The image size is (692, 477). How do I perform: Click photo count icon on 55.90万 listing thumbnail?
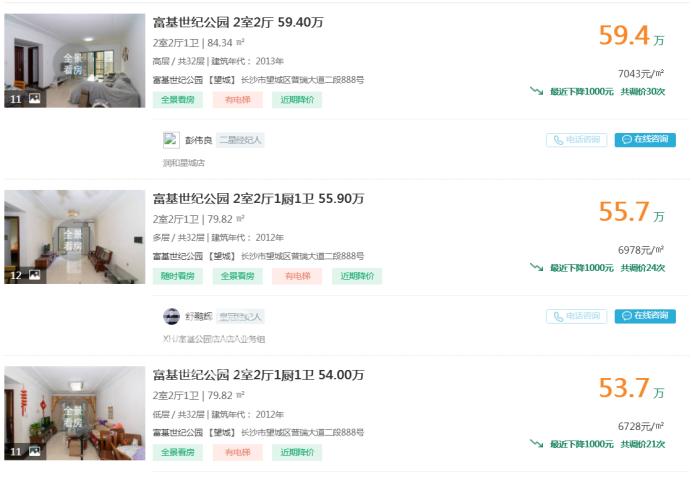[x=34, y=275]
